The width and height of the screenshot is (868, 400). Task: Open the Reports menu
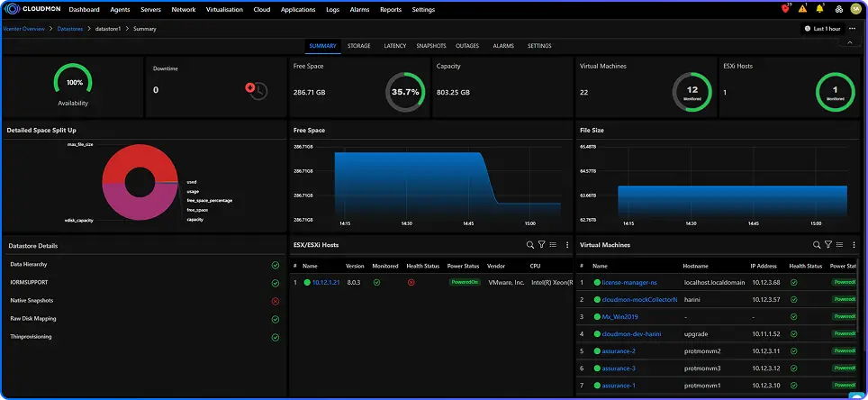coord(391,9)
